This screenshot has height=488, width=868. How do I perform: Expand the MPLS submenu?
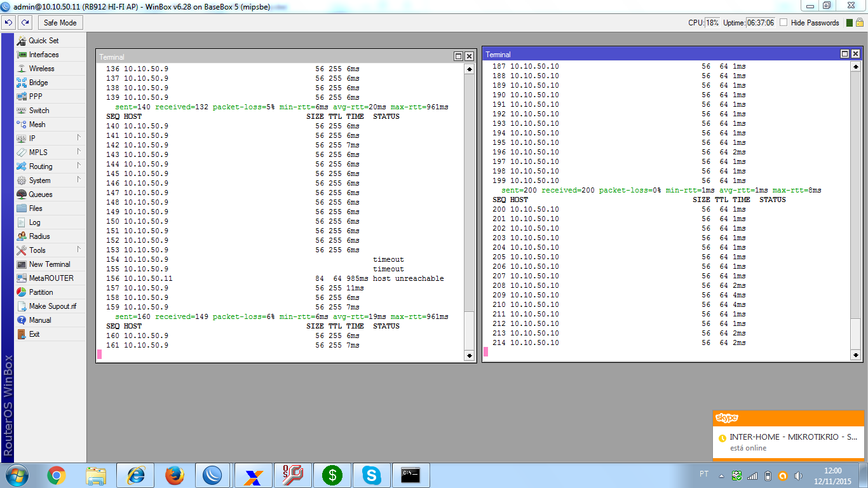[79, 152]
